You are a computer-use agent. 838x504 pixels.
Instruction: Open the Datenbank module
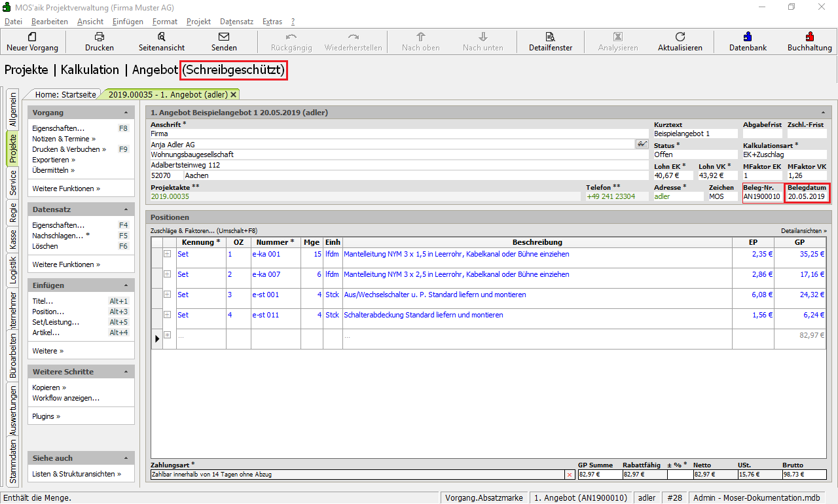coord(748,37)
